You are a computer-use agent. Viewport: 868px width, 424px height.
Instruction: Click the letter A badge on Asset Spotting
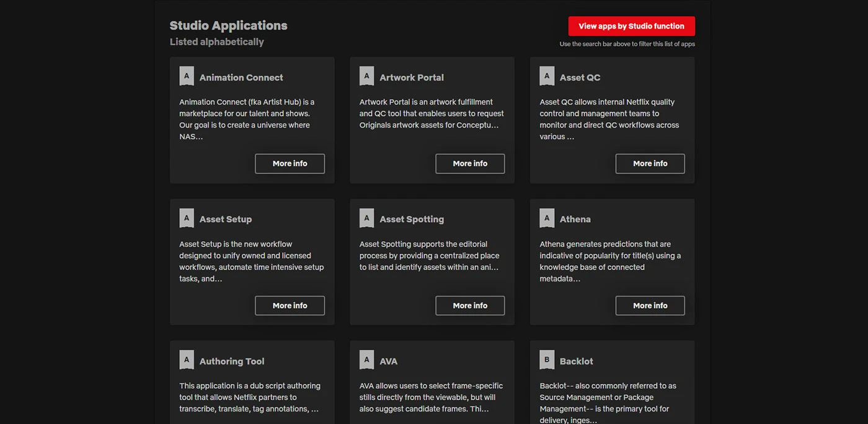pos(366,218)
